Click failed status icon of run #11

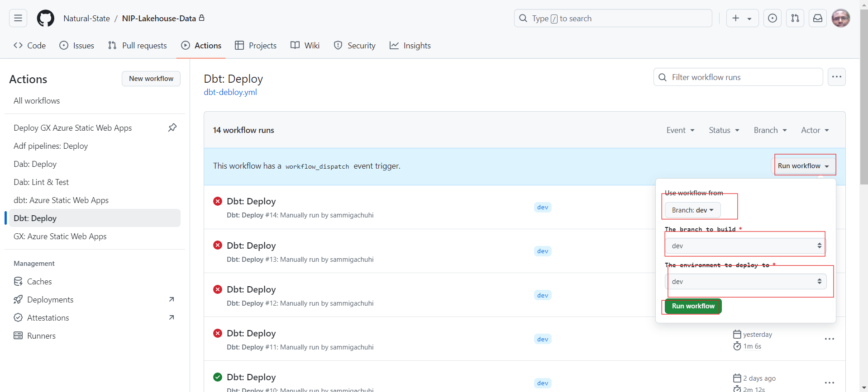pos(218,333)
